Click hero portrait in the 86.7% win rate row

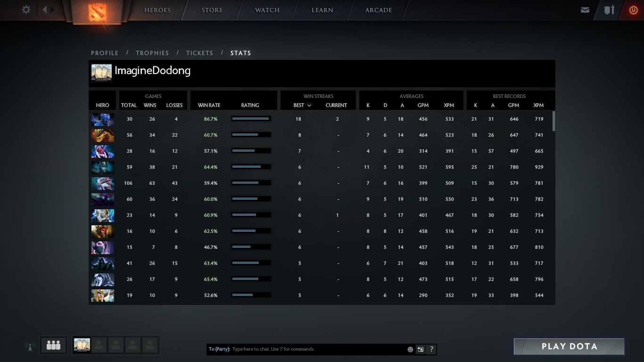[102, 119]
